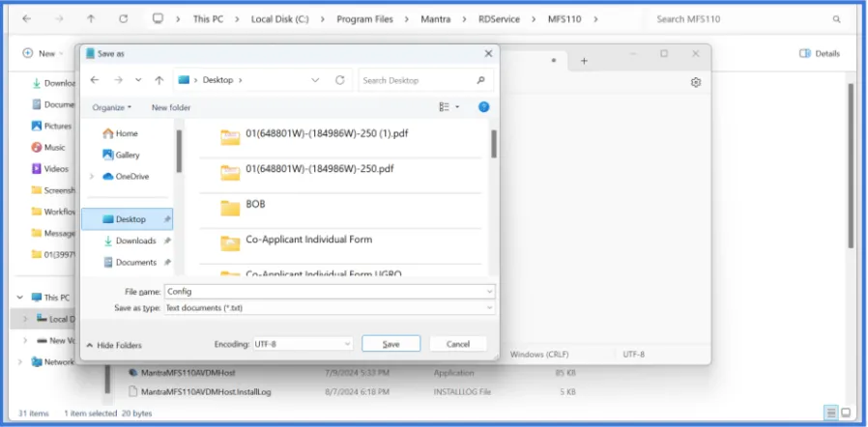Image resolution: width=868 pixels, height=427 pixels.
Task: Click New folder in dialog toolbar
Action: pos(171,107)
